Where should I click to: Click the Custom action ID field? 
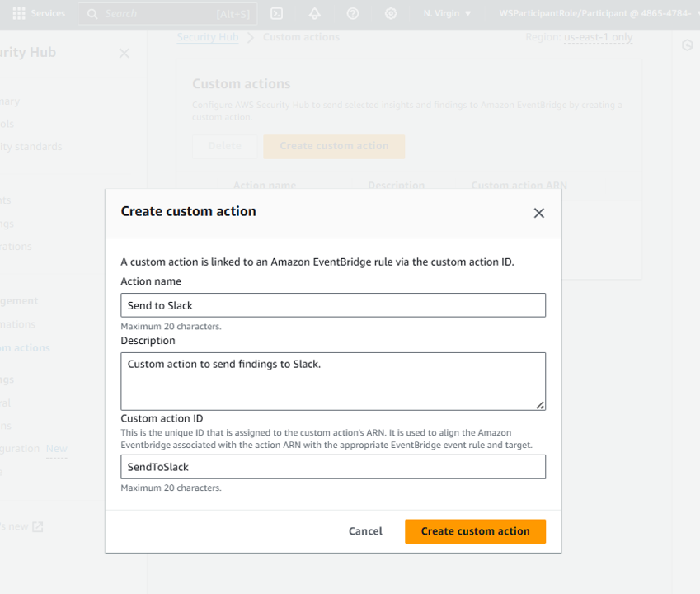pos(333,467)
